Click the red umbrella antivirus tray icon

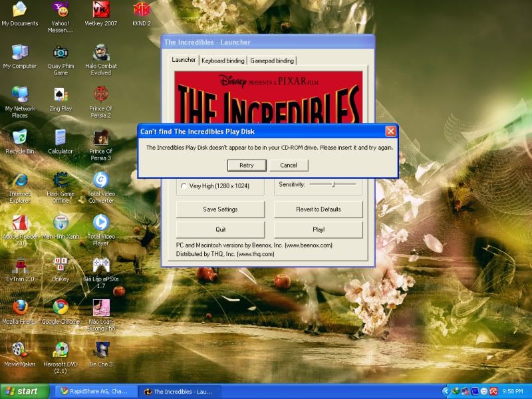click(493, 391)
